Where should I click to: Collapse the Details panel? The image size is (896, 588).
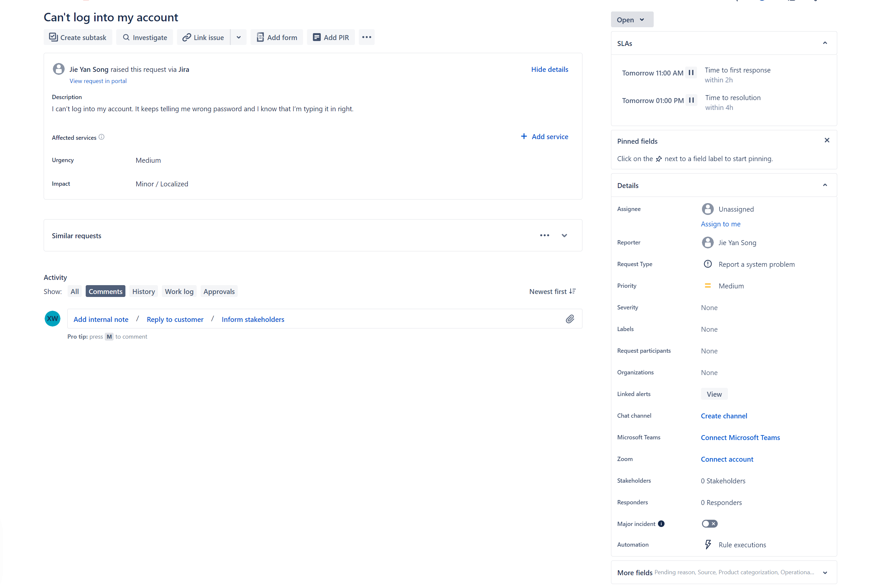(x=825, y=185)
